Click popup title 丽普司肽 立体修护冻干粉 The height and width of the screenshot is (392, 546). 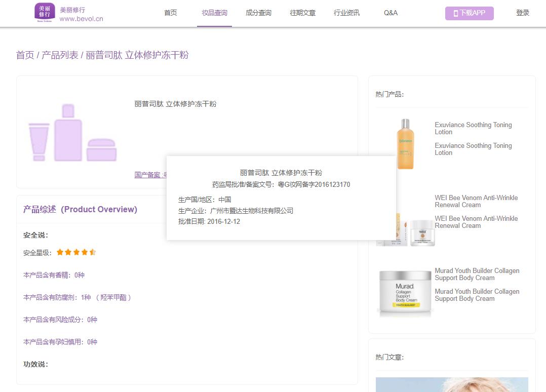coord(281,173)
